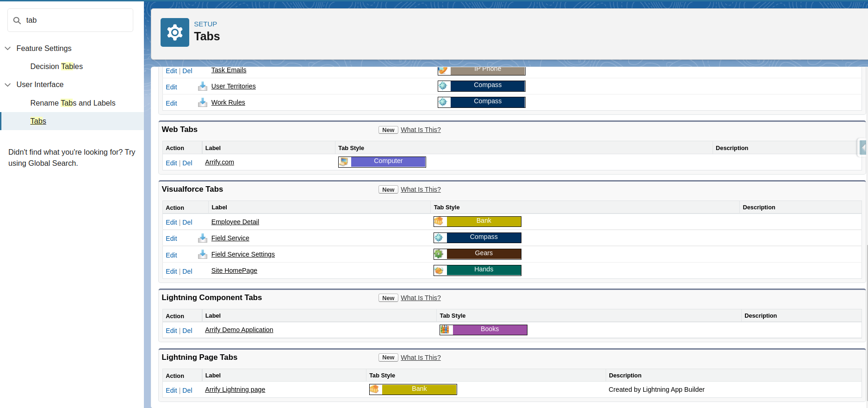The width and height of the screenshot is (868, 408).
Task: Click the computer icon for Arrify.com tab
Action: click(344, 162)
